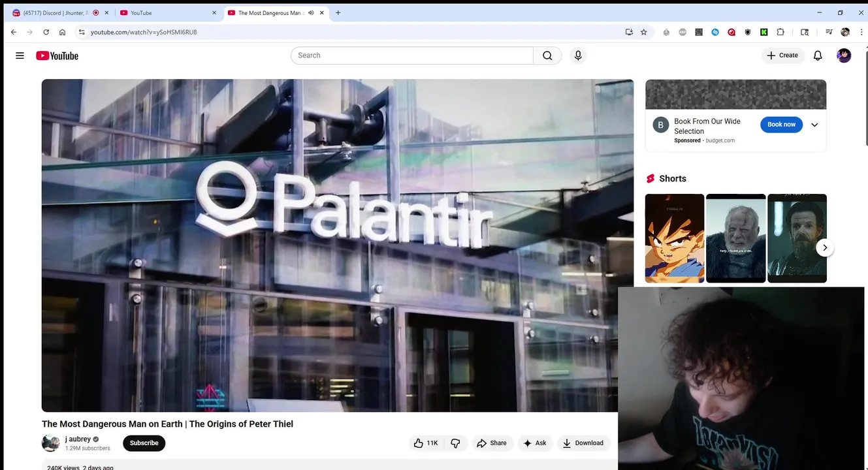Open red circular extension icon
868x470 pixels.
(x=731, y=32)
